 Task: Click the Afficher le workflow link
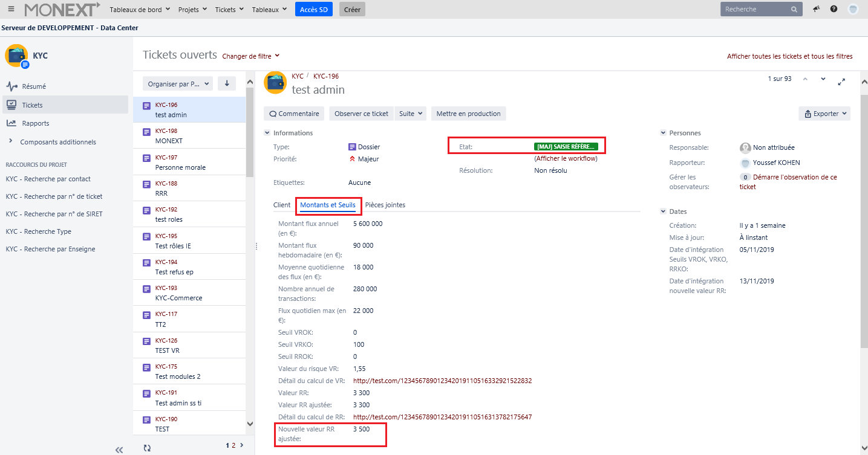point(566,158)
